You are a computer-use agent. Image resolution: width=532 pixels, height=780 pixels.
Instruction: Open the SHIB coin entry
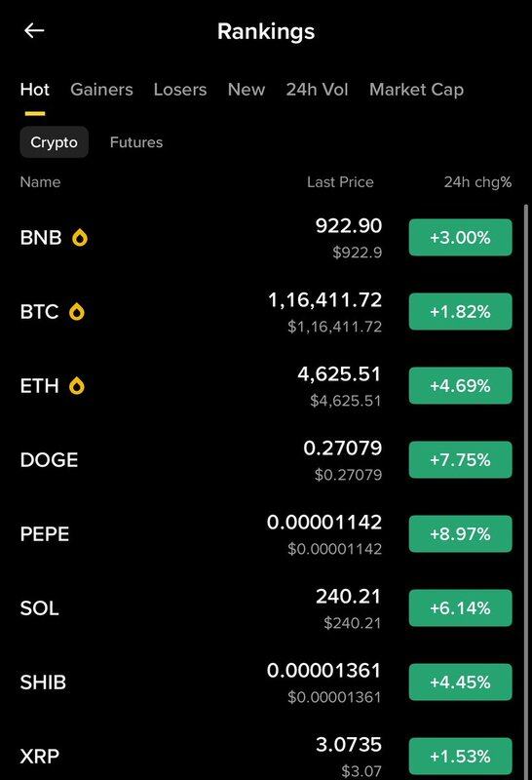[x=266, y=682]
